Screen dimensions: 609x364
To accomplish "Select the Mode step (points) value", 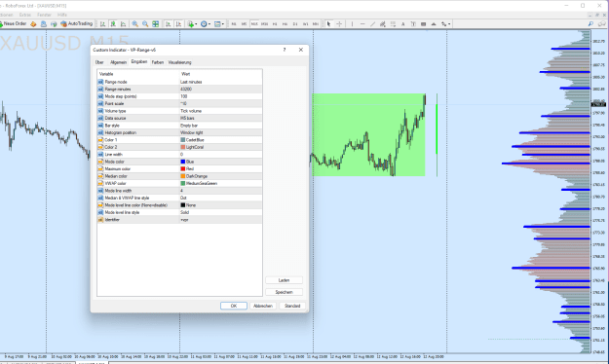I will point(220,96).
